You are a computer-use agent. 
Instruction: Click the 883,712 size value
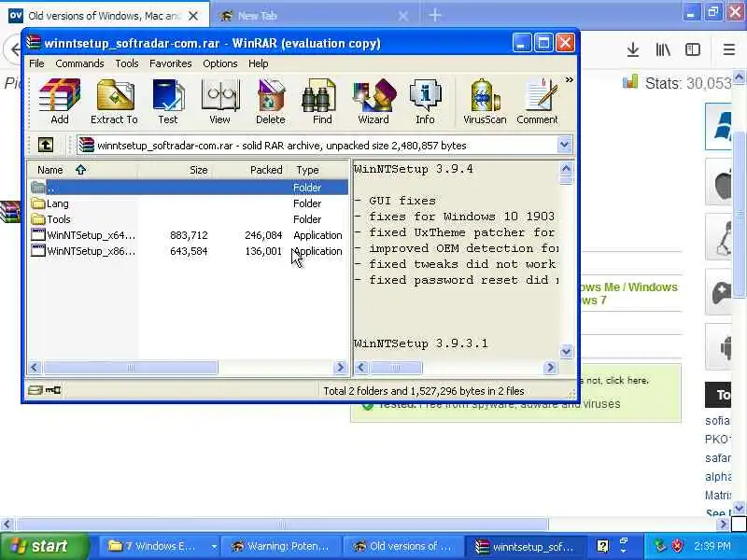click(189, 235)
